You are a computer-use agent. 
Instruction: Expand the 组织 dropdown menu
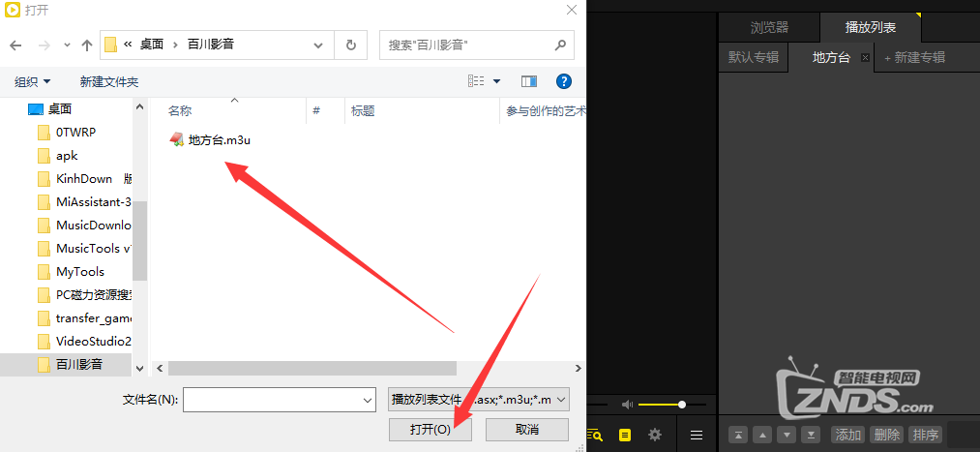coord(33,82)
